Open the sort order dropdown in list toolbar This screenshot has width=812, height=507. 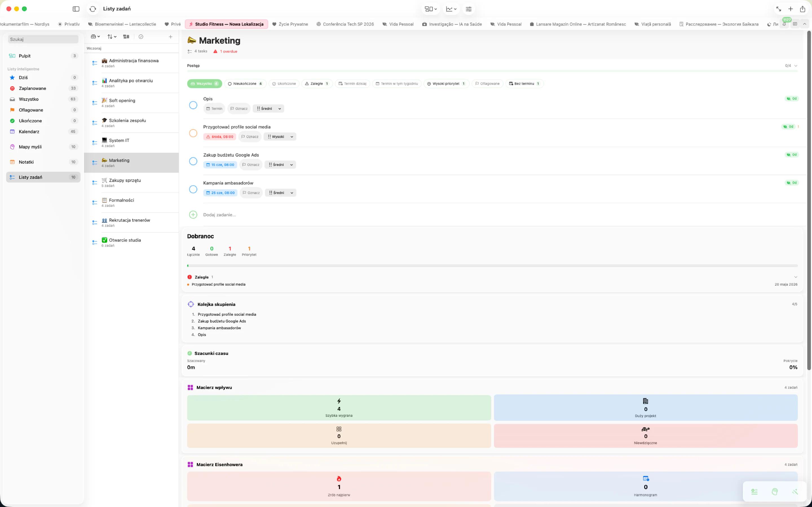[x=112, y=37]
